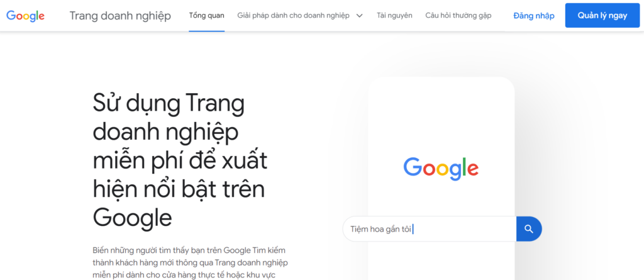Viewport: 644px width, 280px height.
Task: Click the paragraph line starting with thành khách hàng
Action: coord(190,262)
